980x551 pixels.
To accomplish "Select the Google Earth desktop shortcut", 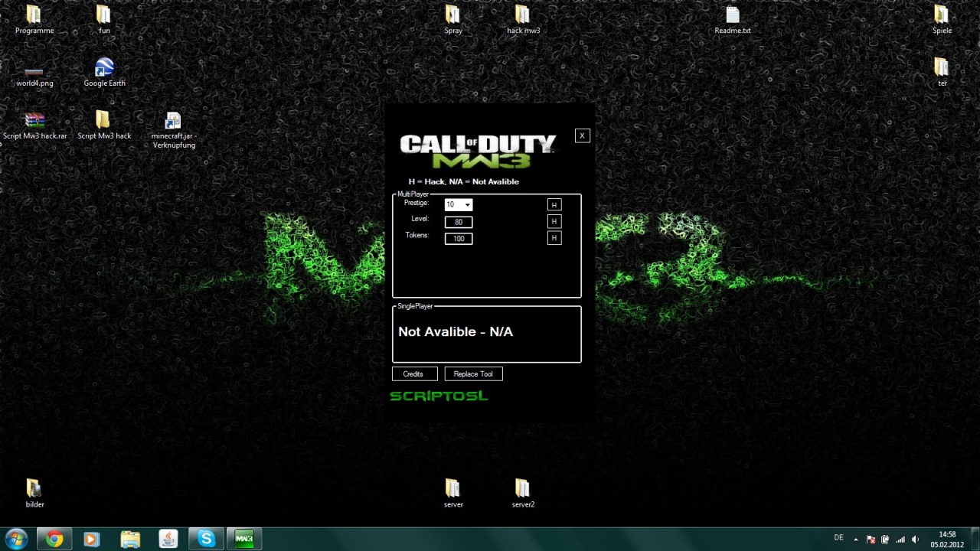I will pyautogui.click(x=104, y=73).
